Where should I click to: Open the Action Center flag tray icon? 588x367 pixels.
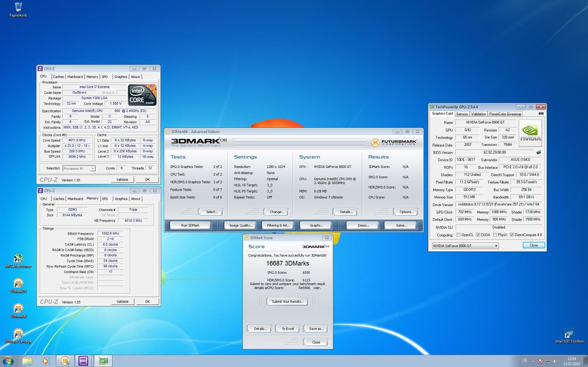541,361
